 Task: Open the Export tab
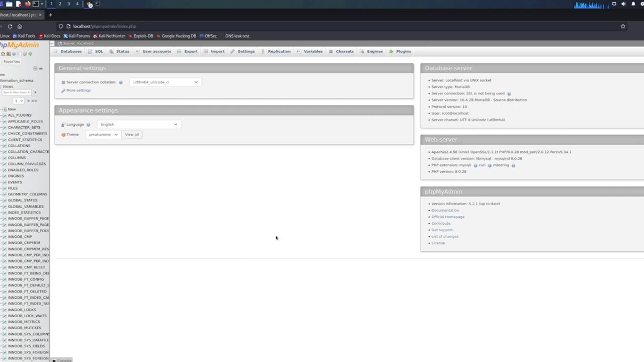click(x=187, y=51)
